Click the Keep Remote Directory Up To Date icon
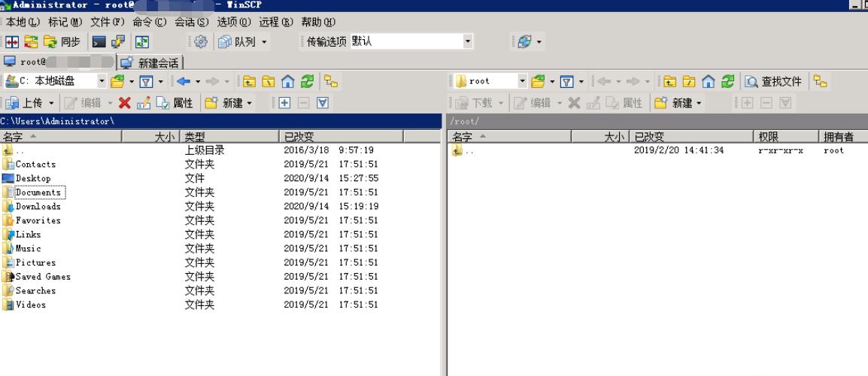Screen dimensions: 868x376 point(142,42)
